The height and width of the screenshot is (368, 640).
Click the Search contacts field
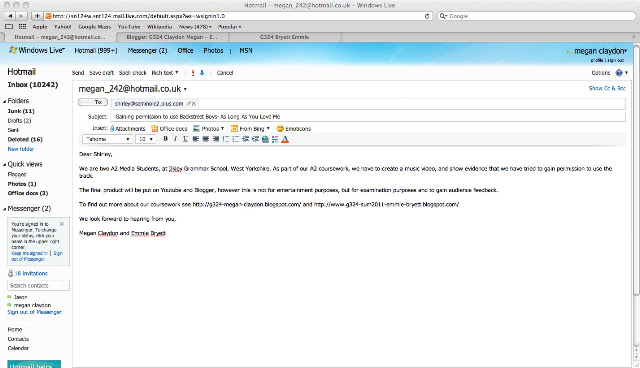(x=38, y=286)
